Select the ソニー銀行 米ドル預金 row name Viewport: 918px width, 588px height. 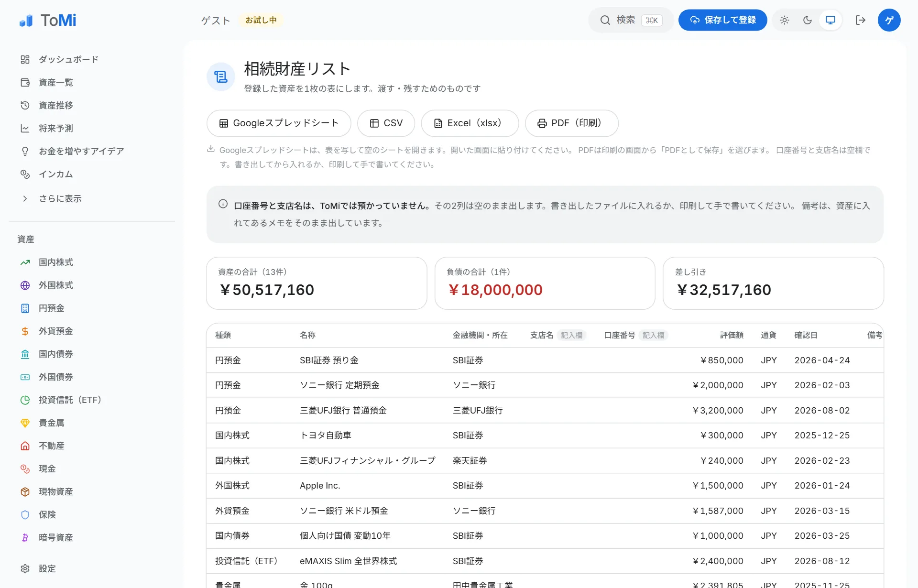(344, 511)
